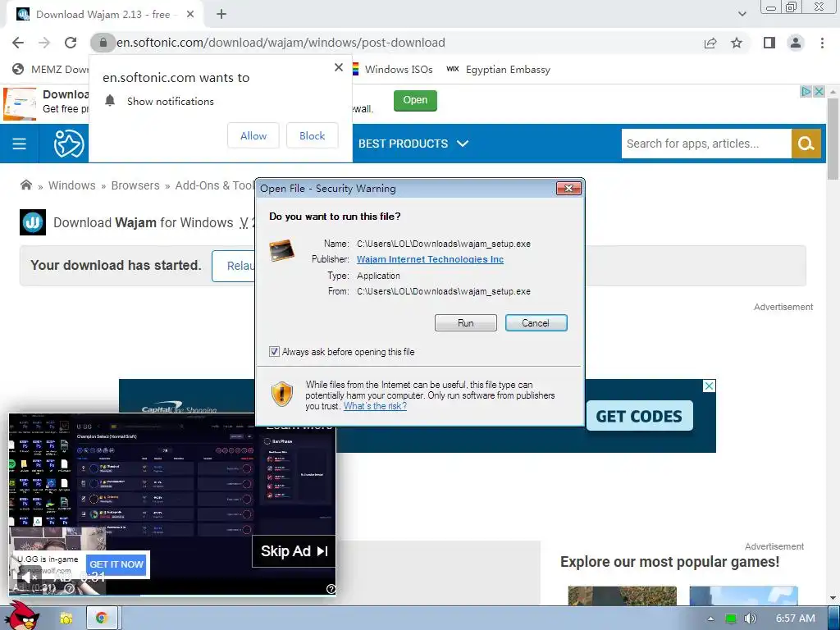Open Chrome from taskbar

(101, 618)
